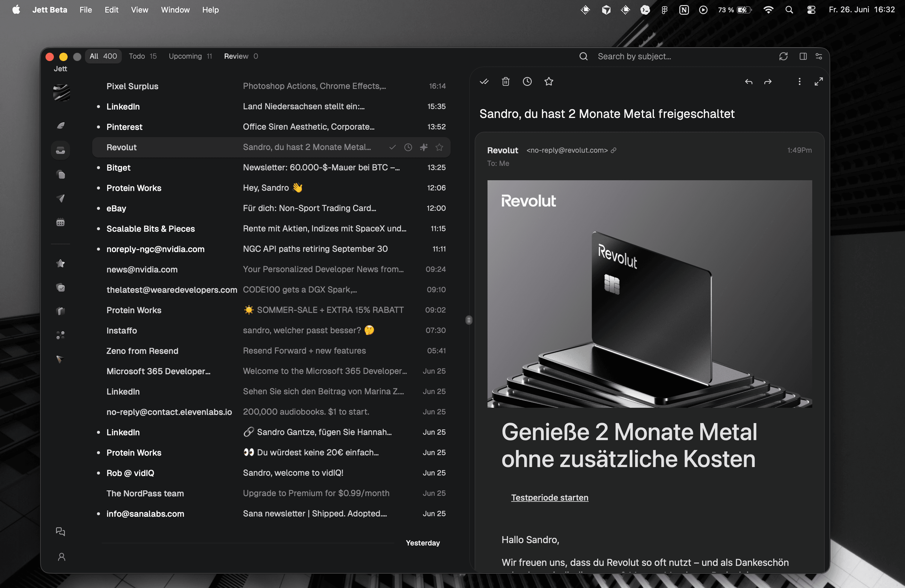Viewport: 905px width, 588px height.
Task: Snooze email using clock icon in reader toolbar
Action: [x=527, y=81]
